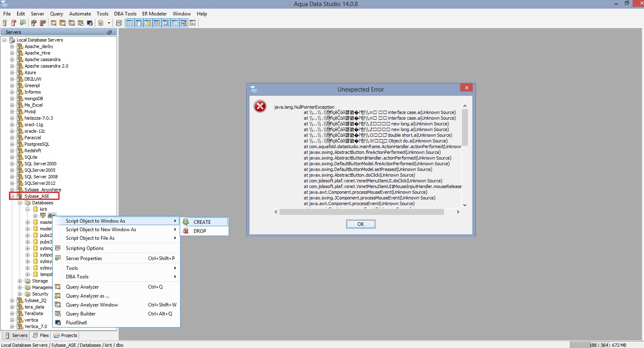644x348 pixels.
Task: Open the ER Modeler menu
Action: click(154, 13)
